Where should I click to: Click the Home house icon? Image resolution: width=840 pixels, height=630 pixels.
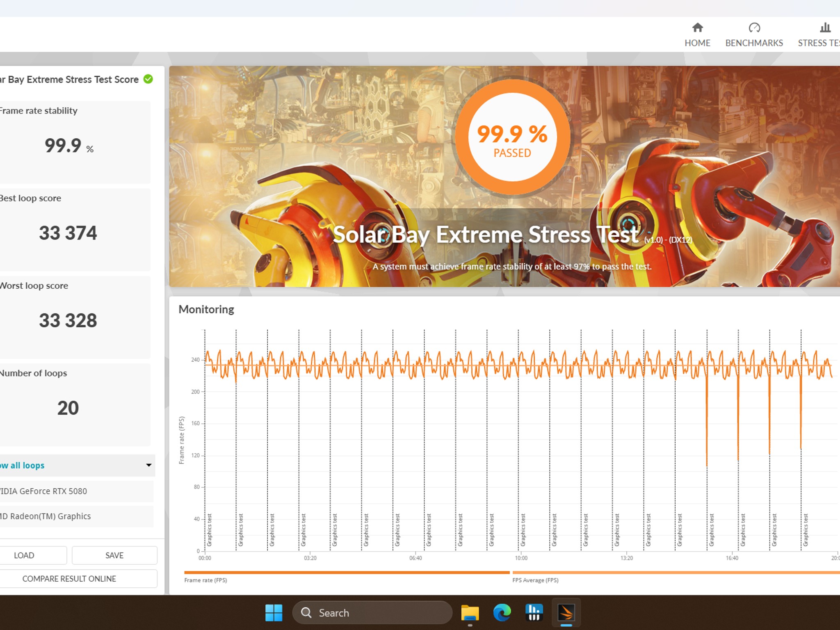[697, 27]
